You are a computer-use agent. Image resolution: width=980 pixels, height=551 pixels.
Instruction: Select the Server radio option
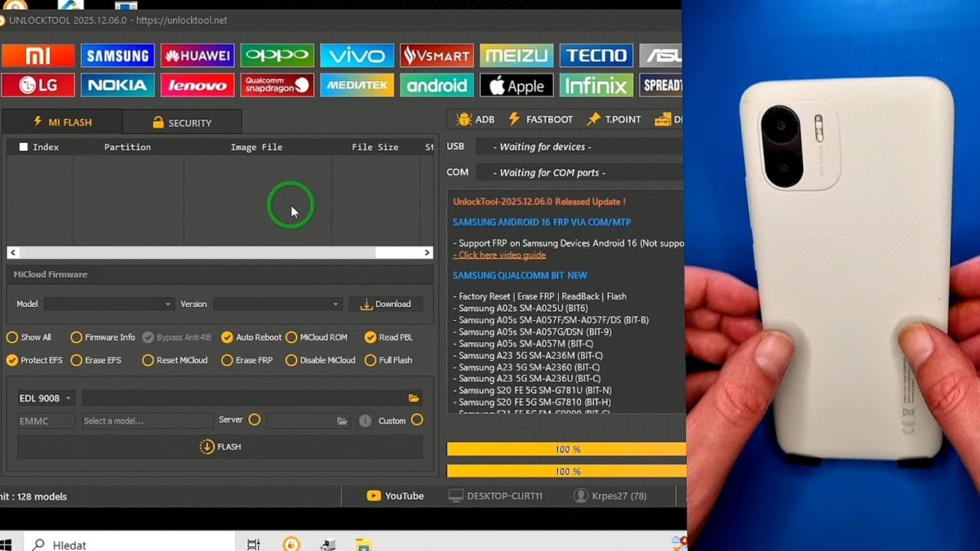[254, 419]
